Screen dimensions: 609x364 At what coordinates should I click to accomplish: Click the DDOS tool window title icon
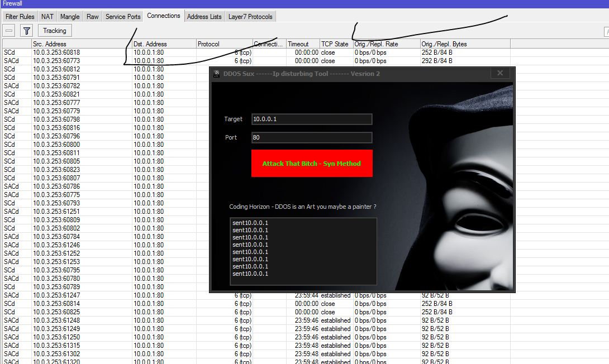point(216,74)
